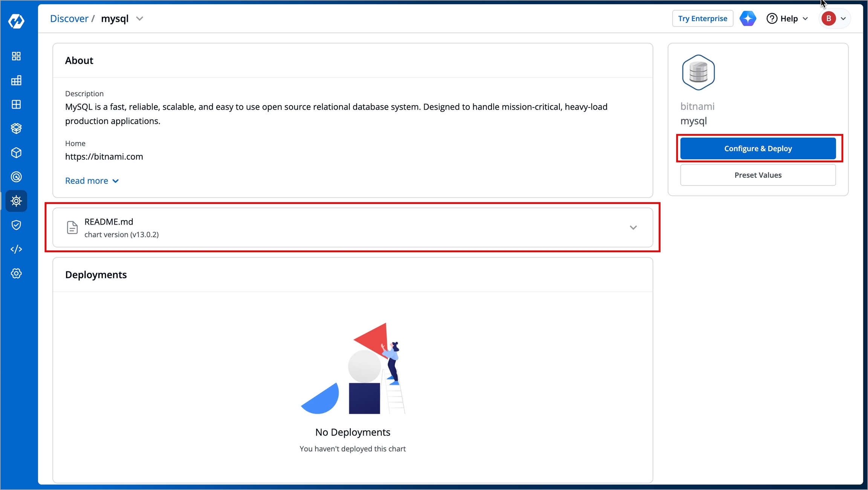Open the Help dropdown menu
The width and height of the screenshot is (868, 490).
point(787,18)
